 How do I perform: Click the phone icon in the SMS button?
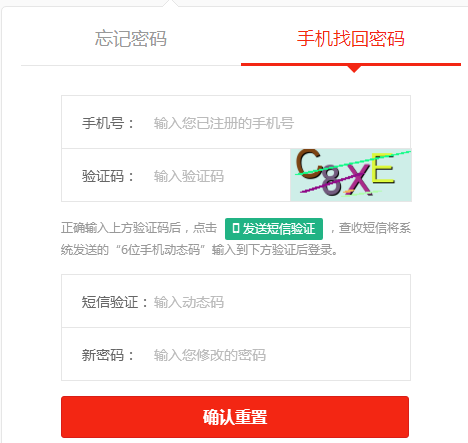click(x=236, y=229)
